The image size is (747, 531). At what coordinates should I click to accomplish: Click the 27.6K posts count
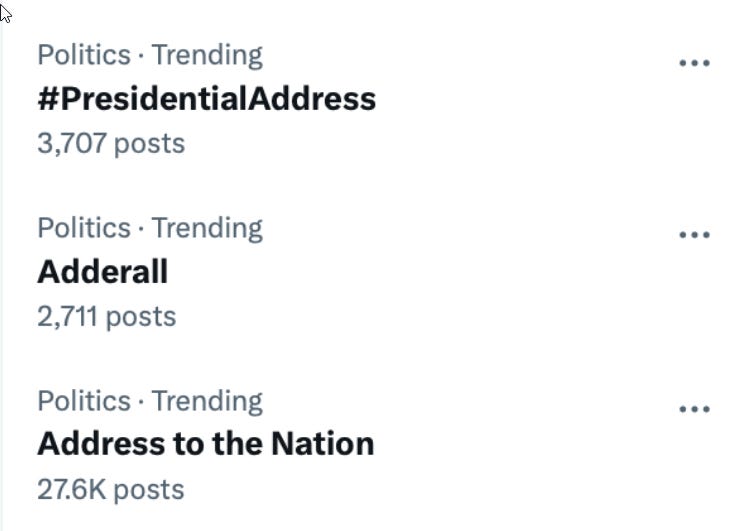tap(111, 490)
